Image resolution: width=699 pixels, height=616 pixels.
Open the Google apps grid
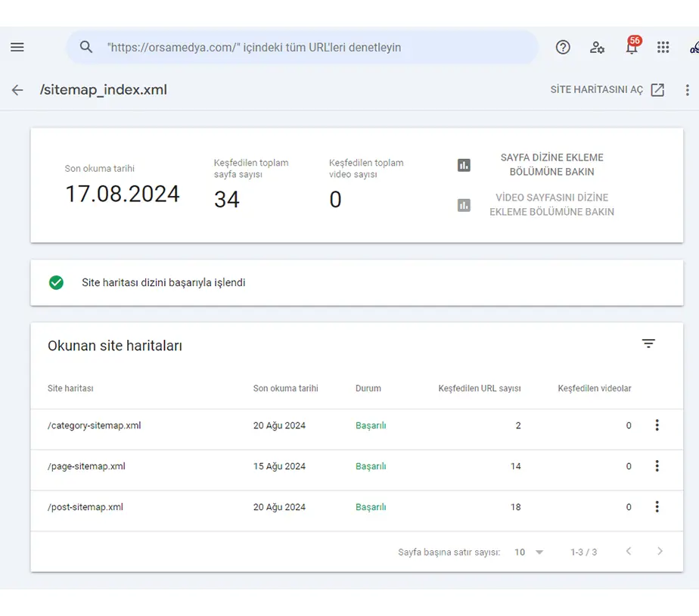click(663, 47)
